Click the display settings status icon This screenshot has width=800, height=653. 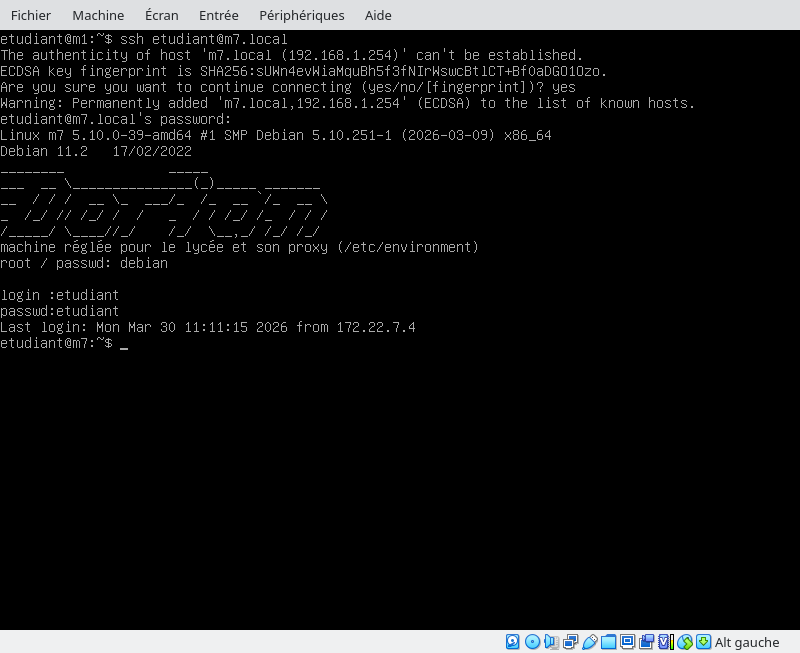tap(628, 642)
